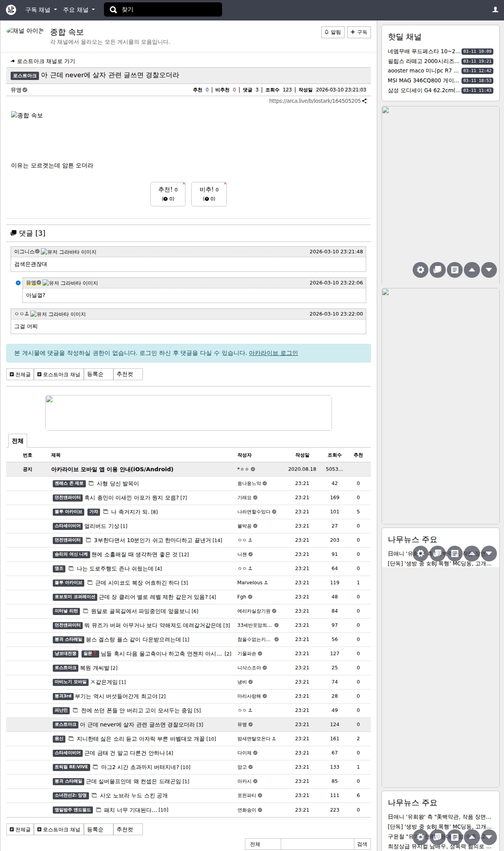504x851 pixels.
Task: Click the magnifier search icon in the header
Action: pyautogui.click(x=113, y=10)
